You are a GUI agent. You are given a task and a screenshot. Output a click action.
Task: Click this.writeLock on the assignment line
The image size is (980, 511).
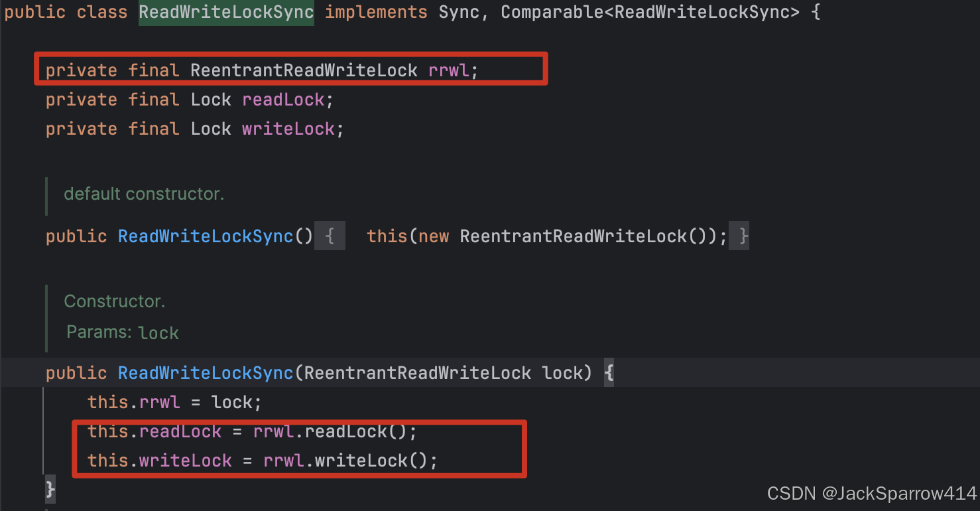160,461
